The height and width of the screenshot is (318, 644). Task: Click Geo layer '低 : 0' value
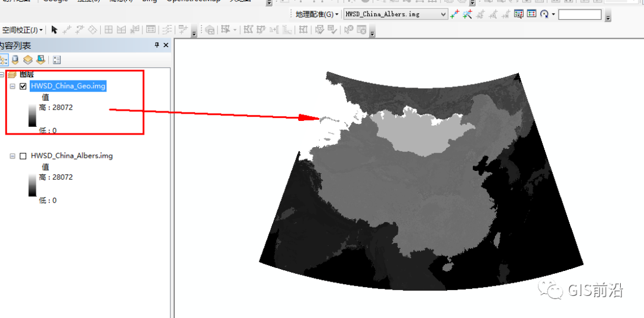point(48,131)
